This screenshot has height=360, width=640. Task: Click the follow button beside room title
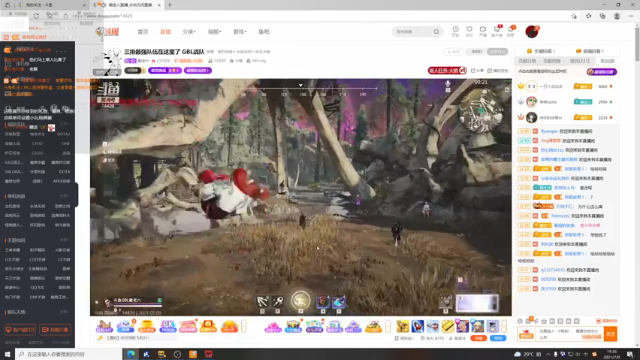[453, 52]
